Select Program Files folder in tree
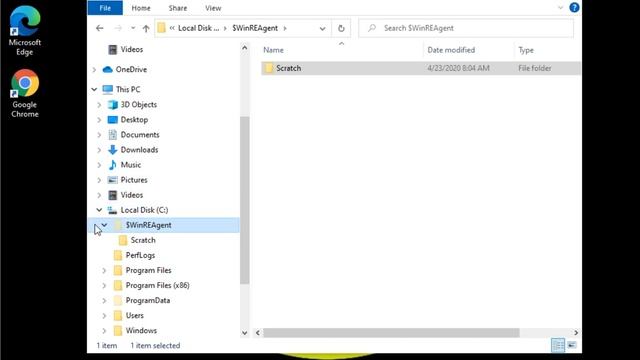Image resolution: width=640 pixels, height=360 pixels. tap(148, 270)
